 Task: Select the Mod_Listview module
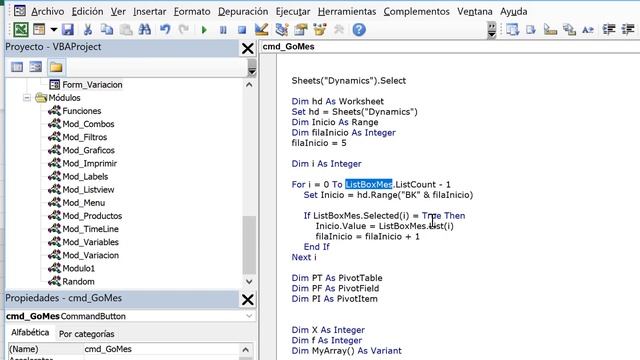point(88,190)
